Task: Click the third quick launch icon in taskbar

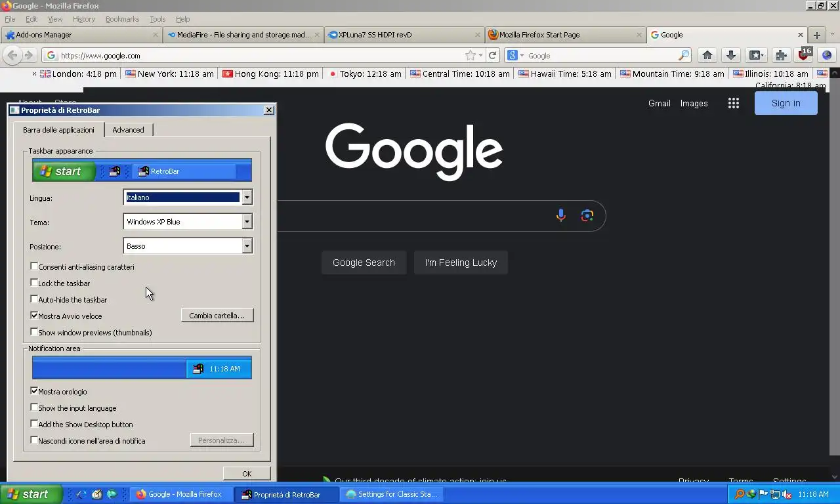Action: click(112, 494)
